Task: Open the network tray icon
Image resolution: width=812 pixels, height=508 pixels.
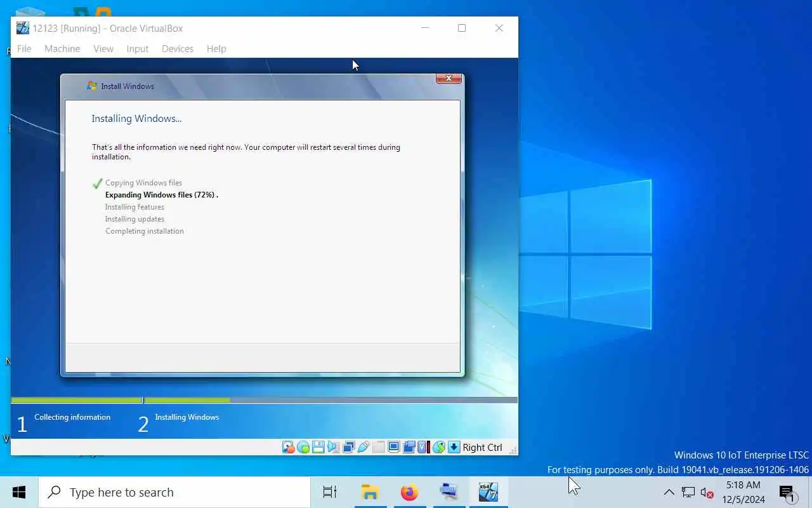Action: pyautogui.click(x=688, y=492)
